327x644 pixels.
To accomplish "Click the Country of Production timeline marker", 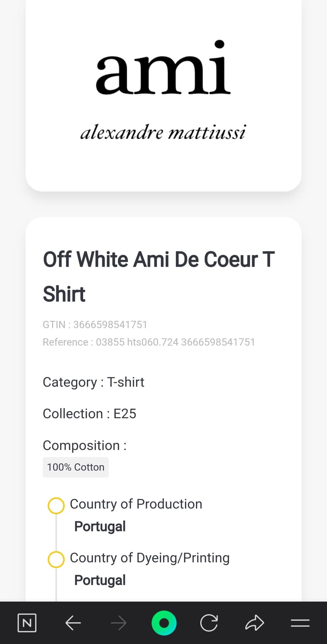I will coord(56,505).
